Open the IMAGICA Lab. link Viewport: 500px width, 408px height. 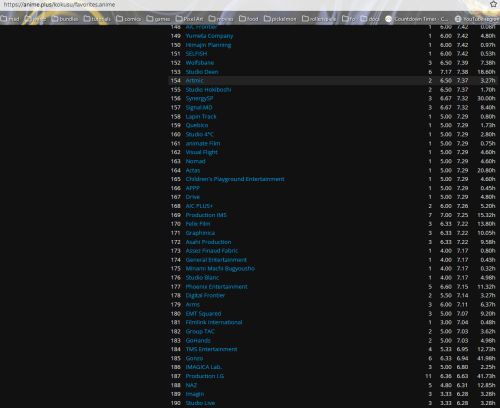pos(204,367)
